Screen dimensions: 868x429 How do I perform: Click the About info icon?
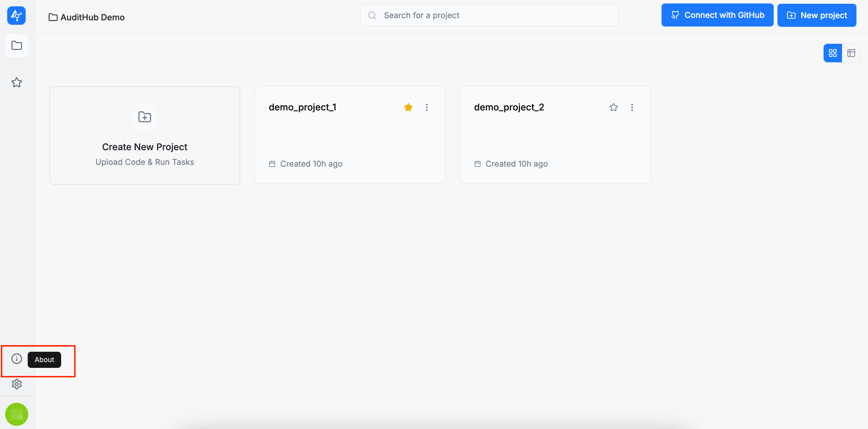[16, 359]
